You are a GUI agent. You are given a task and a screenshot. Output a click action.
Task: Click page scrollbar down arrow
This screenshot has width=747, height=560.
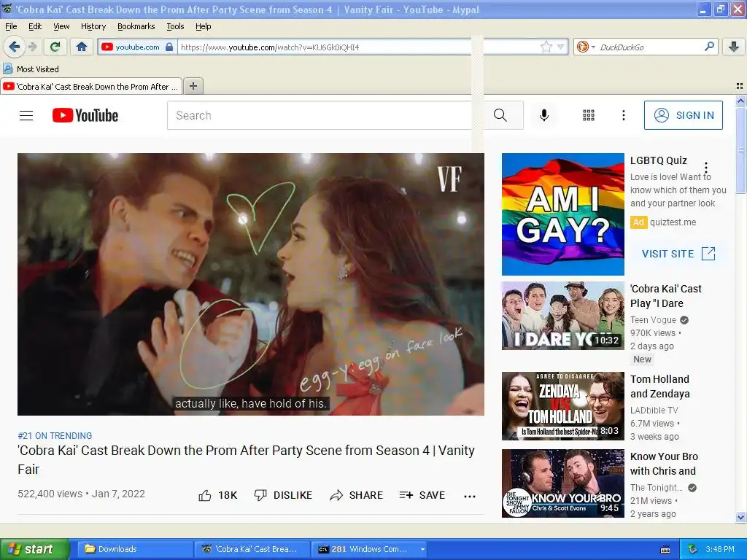[x=740, y=517]
